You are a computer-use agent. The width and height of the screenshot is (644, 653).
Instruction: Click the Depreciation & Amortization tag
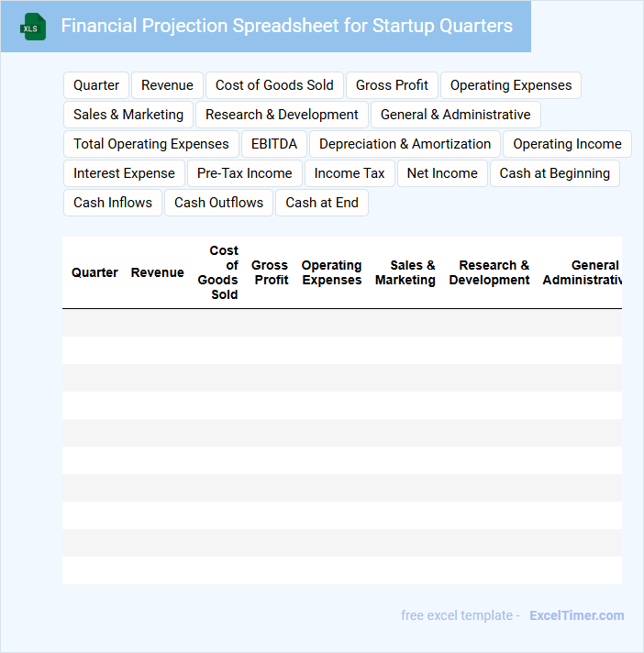405,144
